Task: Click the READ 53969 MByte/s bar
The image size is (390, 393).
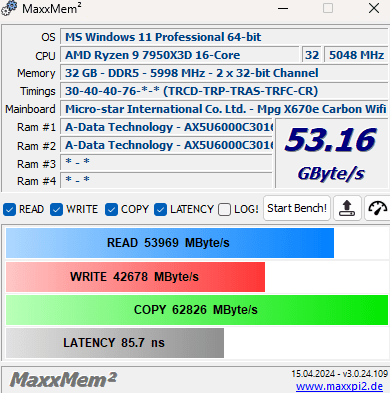Action: (170, 243)
